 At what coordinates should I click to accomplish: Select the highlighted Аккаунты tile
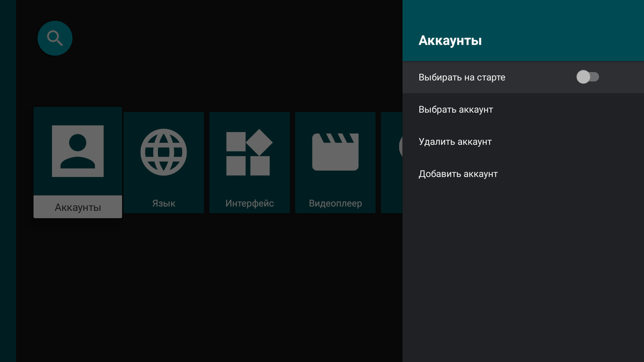[x=77, y=161]
